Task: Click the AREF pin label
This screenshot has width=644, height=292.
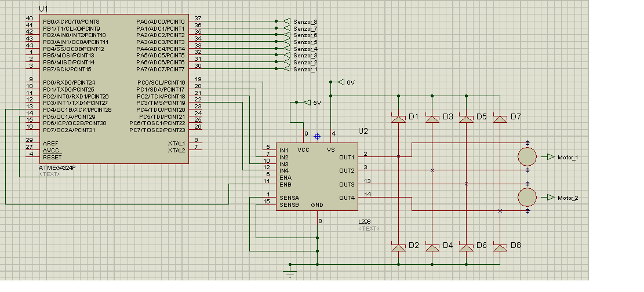Action: 50,143
